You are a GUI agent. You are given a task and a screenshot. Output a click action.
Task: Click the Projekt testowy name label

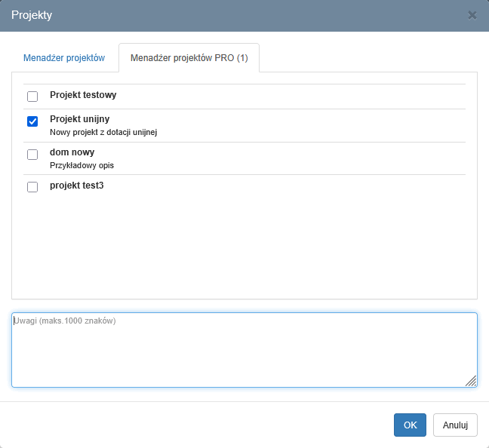pos(83,95)
